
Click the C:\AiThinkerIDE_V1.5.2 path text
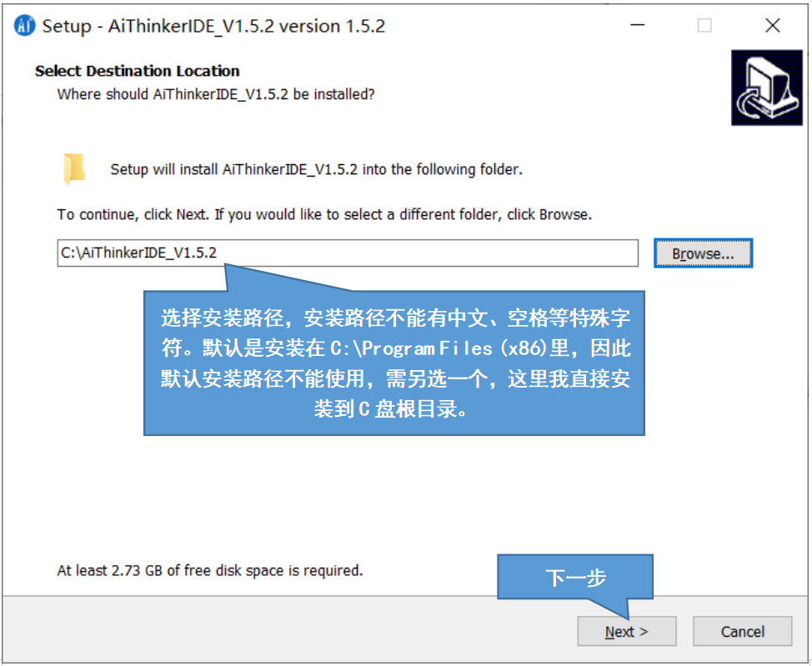[x=138, y=253]
